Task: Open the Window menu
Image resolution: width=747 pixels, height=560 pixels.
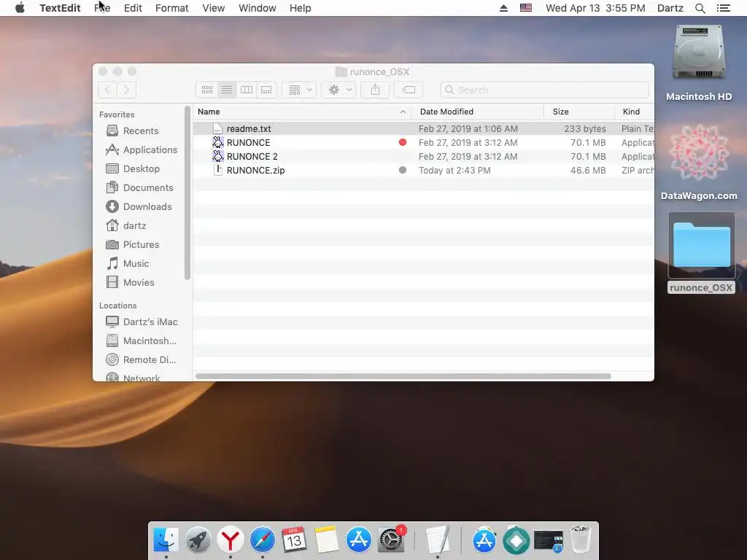Action: pos(258,8)
